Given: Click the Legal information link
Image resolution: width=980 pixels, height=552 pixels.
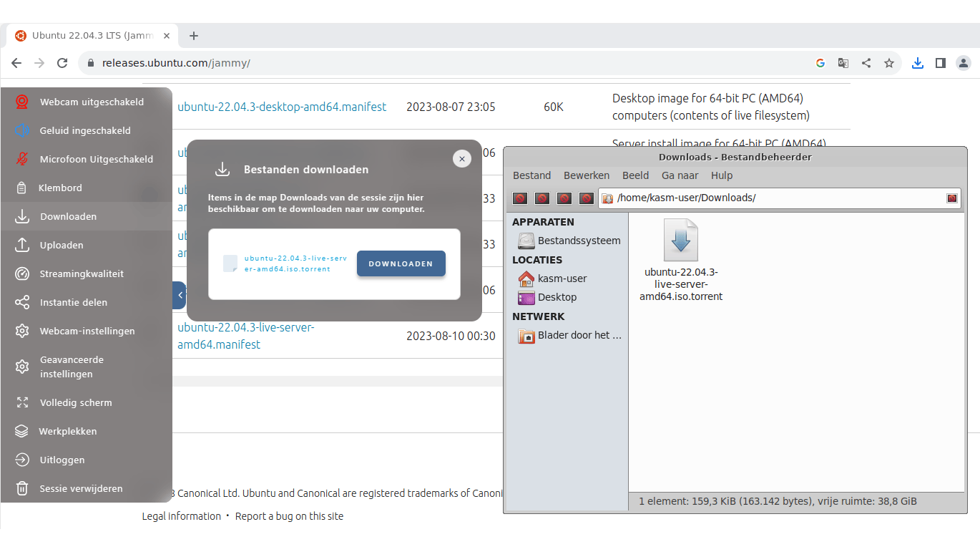Looking at the screenshot, I should coord(182,516).
